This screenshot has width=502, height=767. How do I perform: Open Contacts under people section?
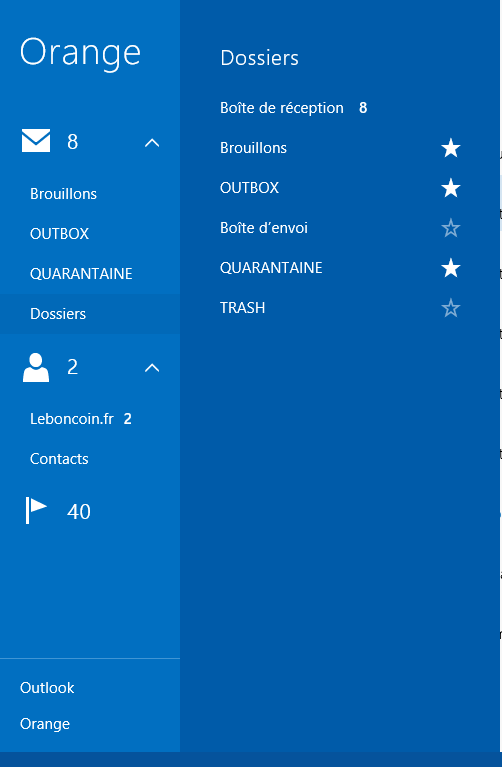click(59, 459)
